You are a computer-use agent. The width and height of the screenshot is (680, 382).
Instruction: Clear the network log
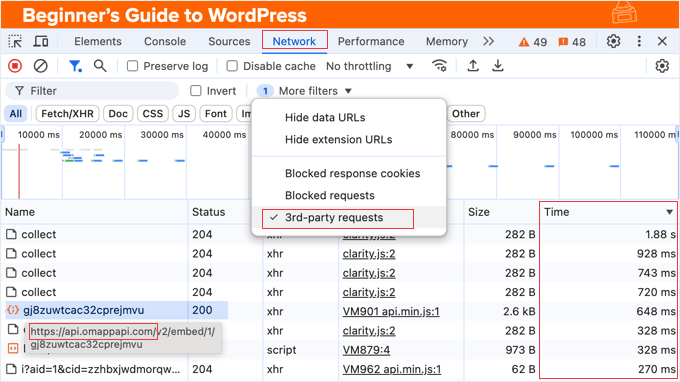point(40,66)
